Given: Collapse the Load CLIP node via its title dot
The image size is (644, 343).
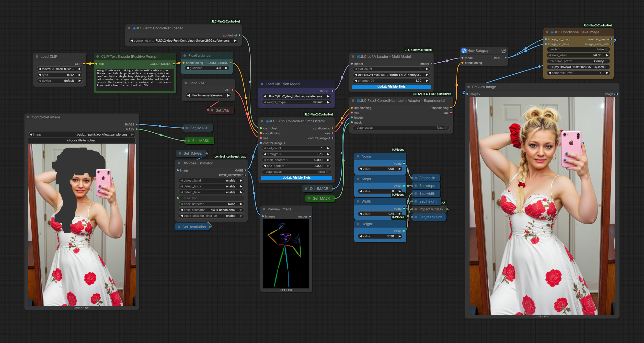Looking at the screenshot, I should (x=37, y=57).
